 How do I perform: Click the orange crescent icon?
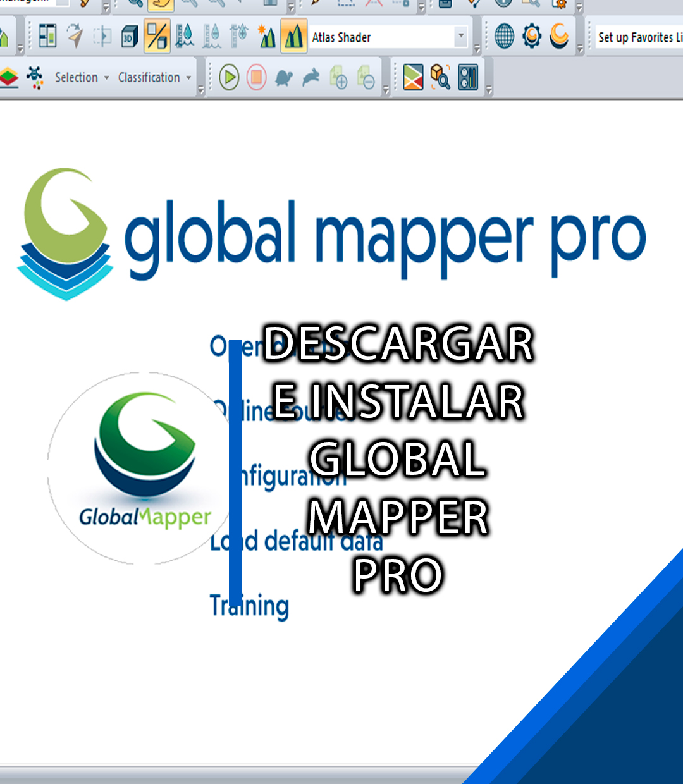click(559, 35)
